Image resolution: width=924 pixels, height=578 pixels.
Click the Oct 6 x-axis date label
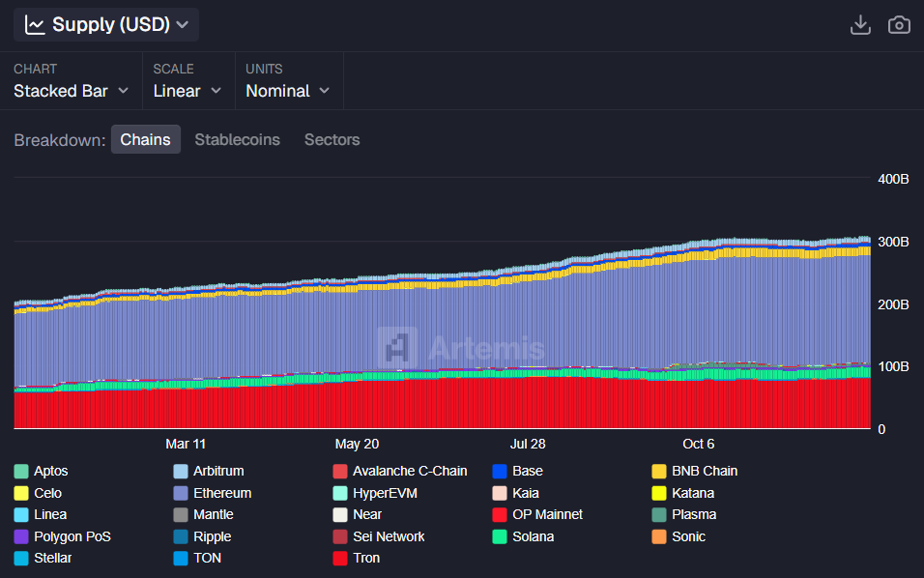coord(698,445)
